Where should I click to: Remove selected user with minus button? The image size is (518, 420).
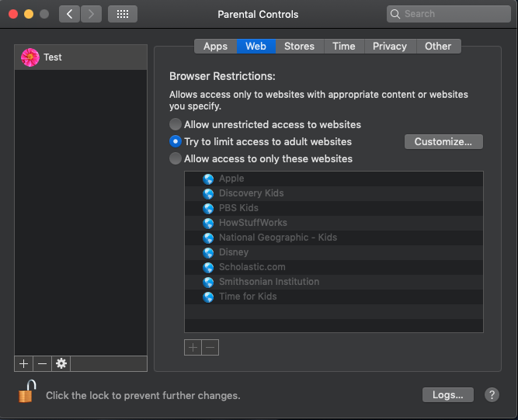42,363
